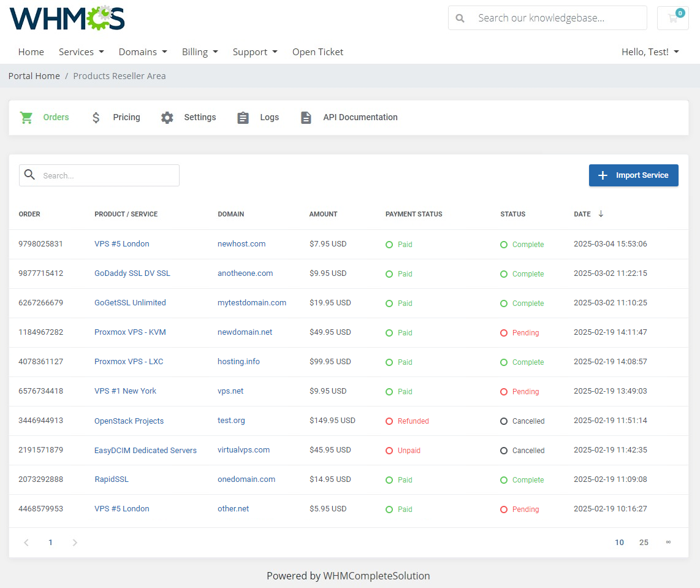Select the Orders cart icon
This screenshot has height=588, width=700.
tap(26, 117)
